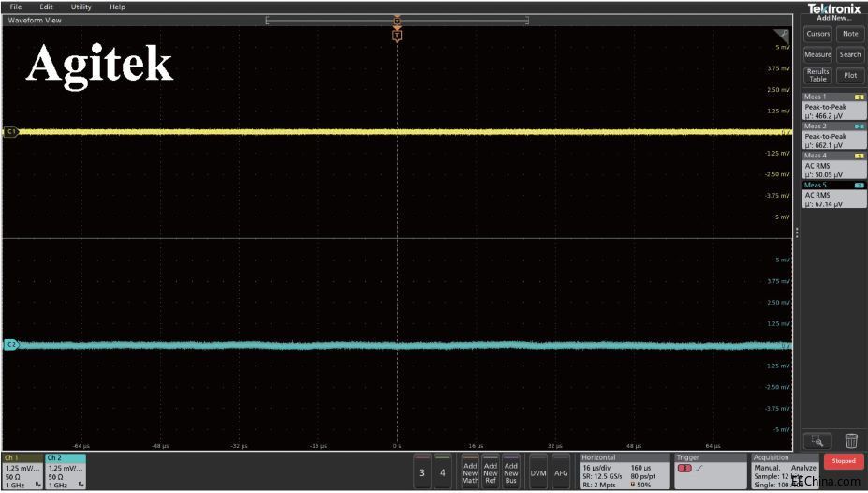
Task: Turn on channel 4
Action: (442, 472)
